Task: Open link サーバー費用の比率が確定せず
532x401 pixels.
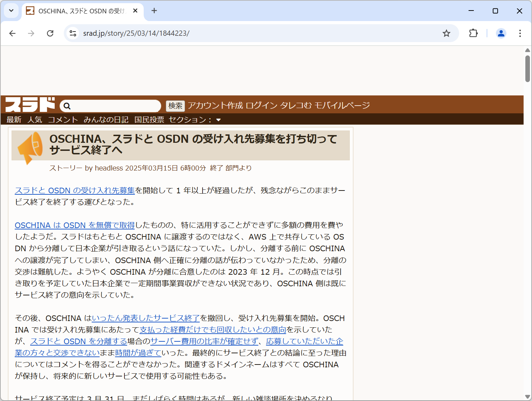Action: 204,341
